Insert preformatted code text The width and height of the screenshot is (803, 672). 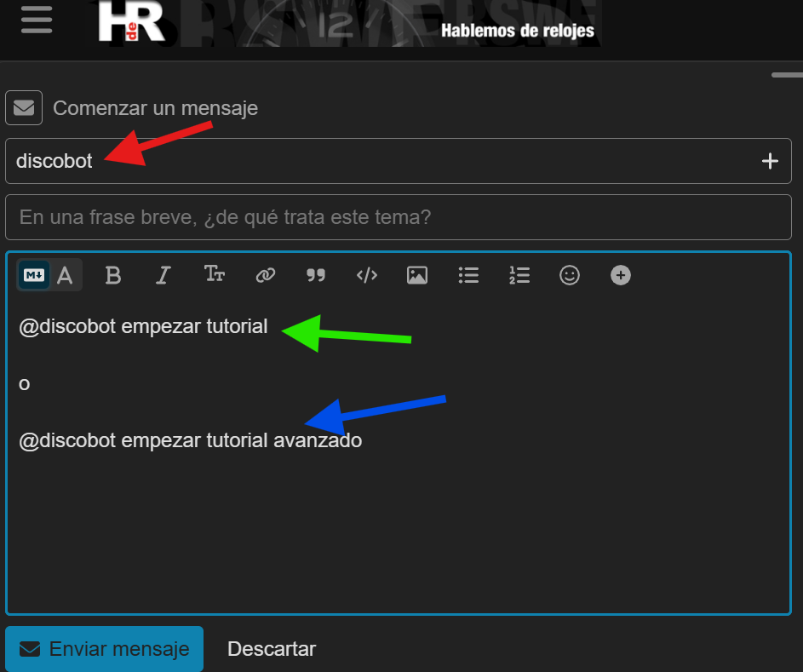coord(367,275)
